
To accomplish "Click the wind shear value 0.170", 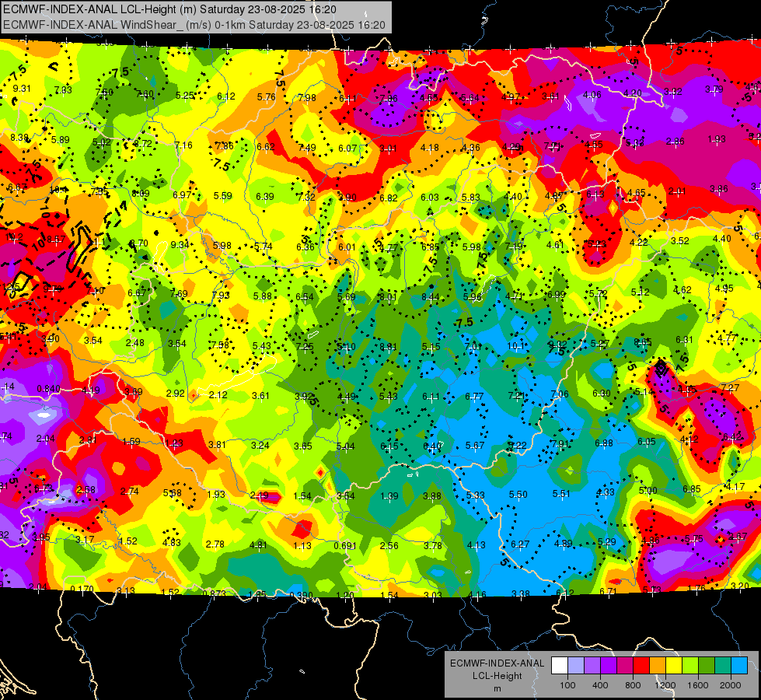I will (x=82, y=590).
